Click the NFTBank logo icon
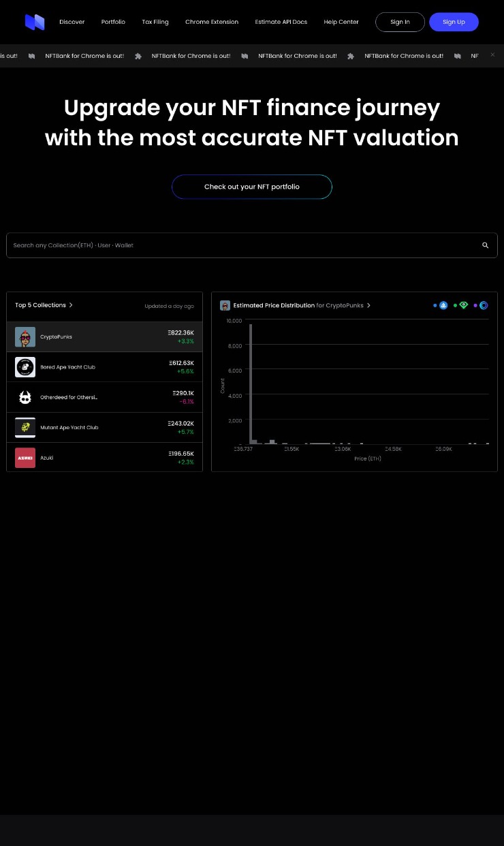The image size is (504, 846). (35, 22)
